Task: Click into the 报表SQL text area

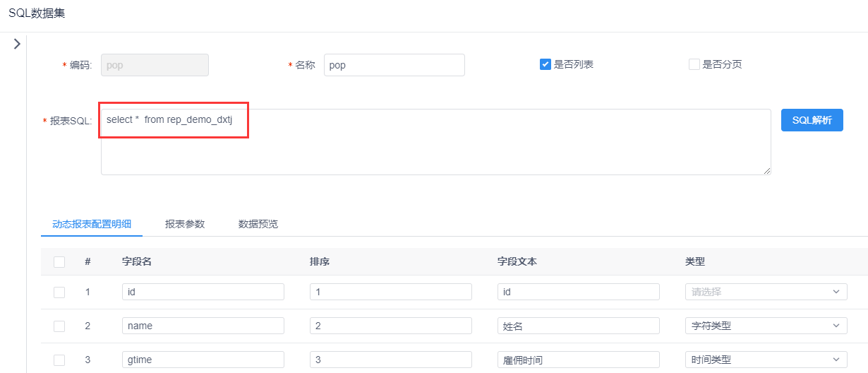Action: coord(435,142)
